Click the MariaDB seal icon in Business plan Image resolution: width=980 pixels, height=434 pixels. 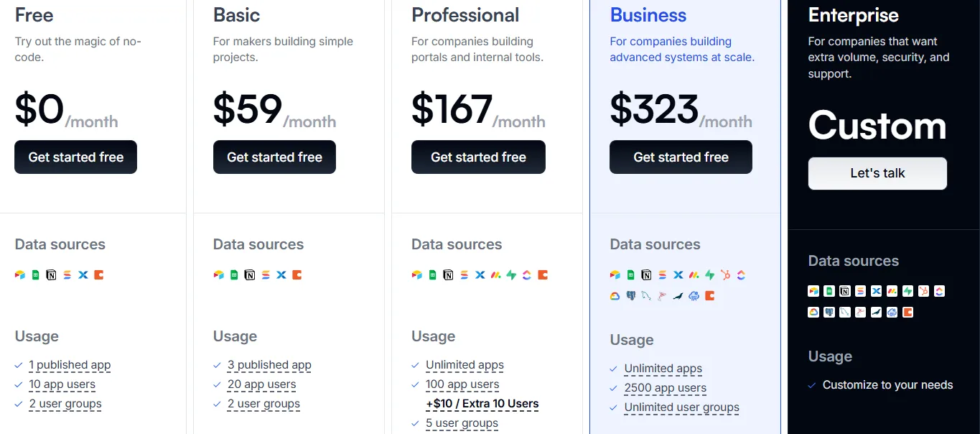678,295
